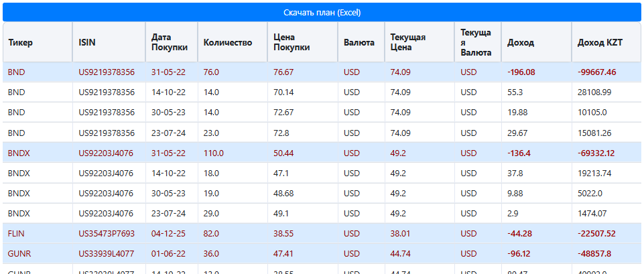Click the GUNR ticker in highlighted row
644x274 pixels.
coord(19,253)
